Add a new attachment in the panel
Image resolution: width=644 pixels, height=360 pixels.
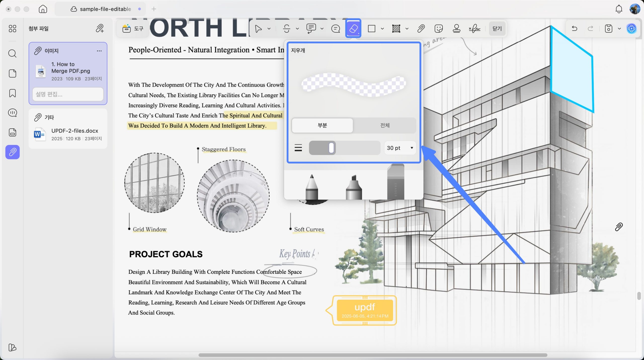coord(100,28)
